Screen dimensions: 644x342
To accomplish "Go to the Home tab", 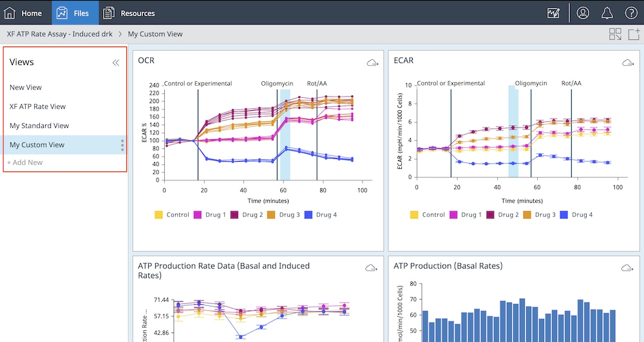I will 23,13.
